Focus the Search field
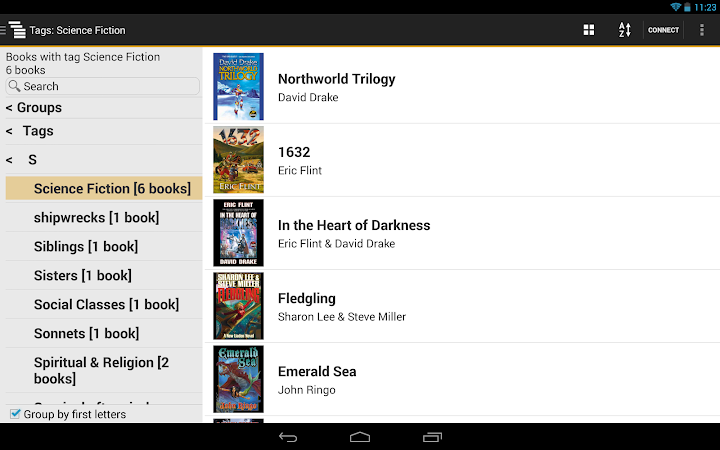 click(102, 86)
